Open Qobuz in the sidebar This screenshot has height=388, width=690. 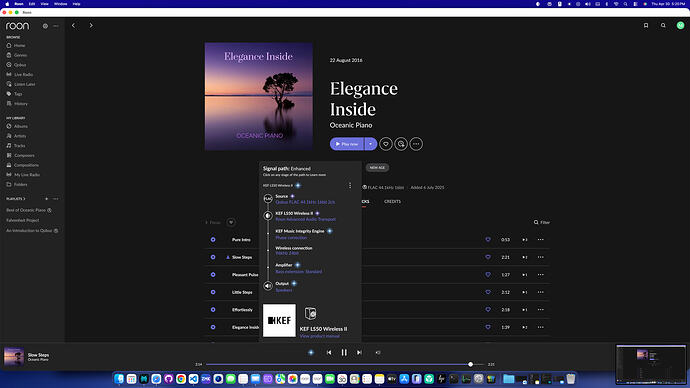tap(17, 65)
